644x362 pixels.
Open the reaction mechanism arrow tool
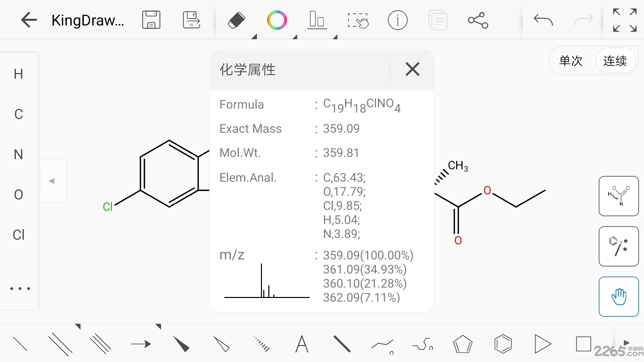click(619, 196)
